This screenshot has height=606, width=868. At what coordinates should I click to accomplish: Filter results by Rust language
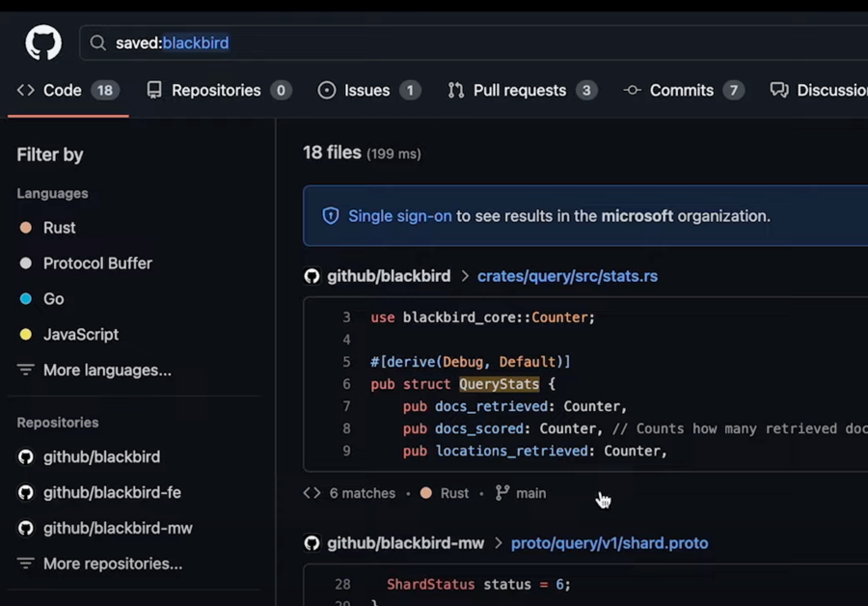[59, 228]
